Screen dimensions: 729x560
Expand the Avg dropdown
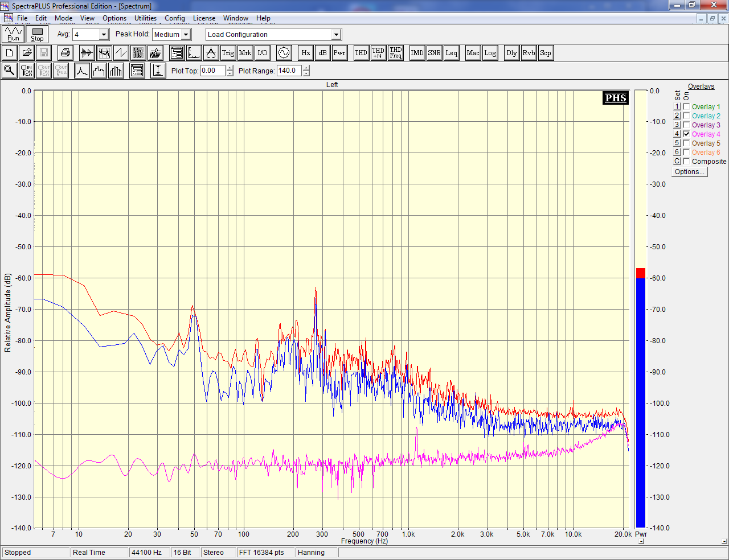(104, 35)
